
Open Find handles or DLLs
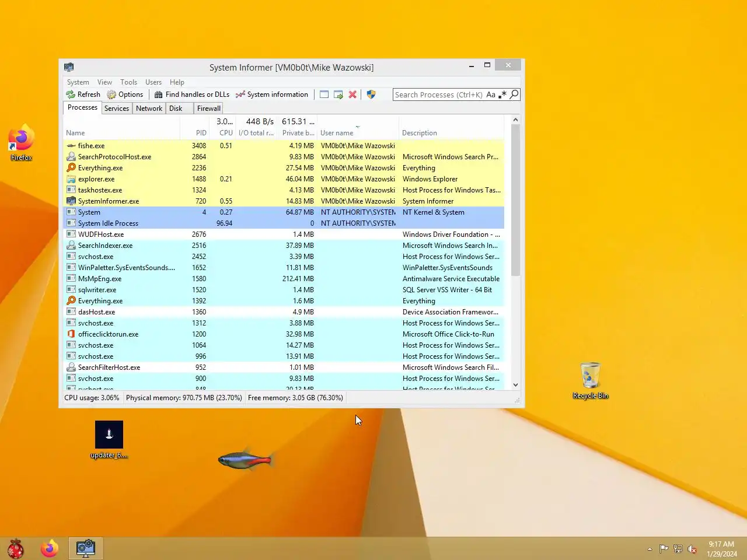tap(191, 94)
